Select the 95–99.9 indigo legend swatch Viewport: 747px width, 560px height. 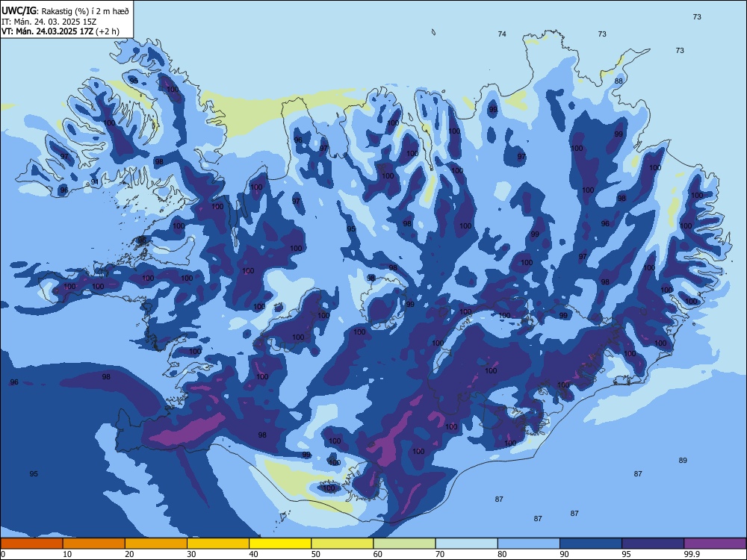click(653, 544)
